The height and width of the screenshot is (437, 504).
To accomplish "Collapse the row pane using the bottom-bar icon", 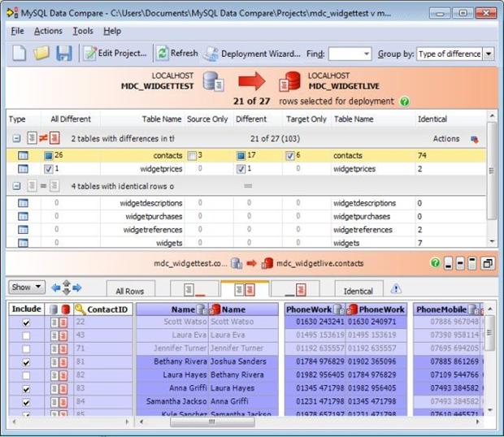I will [x=448, y=264].
